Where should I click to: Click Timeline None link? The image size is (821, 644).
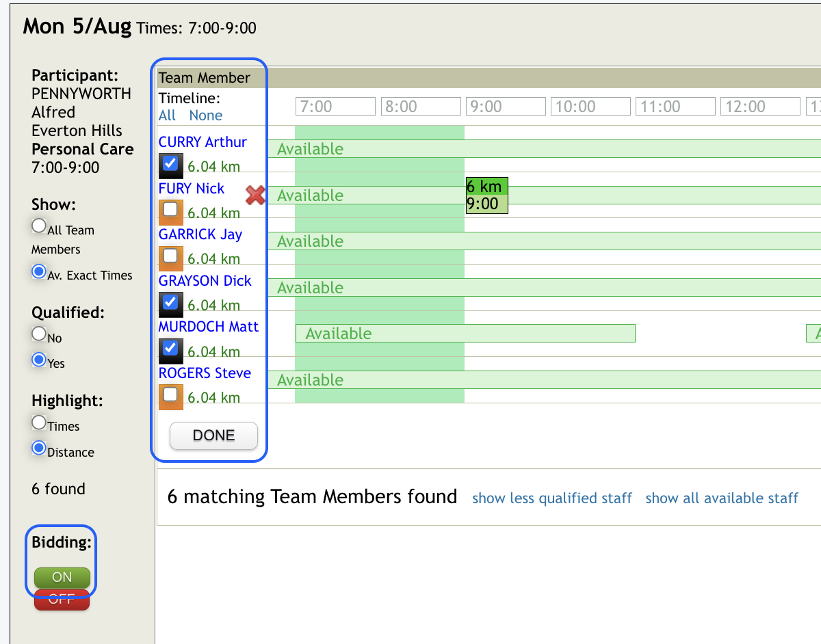206,116
